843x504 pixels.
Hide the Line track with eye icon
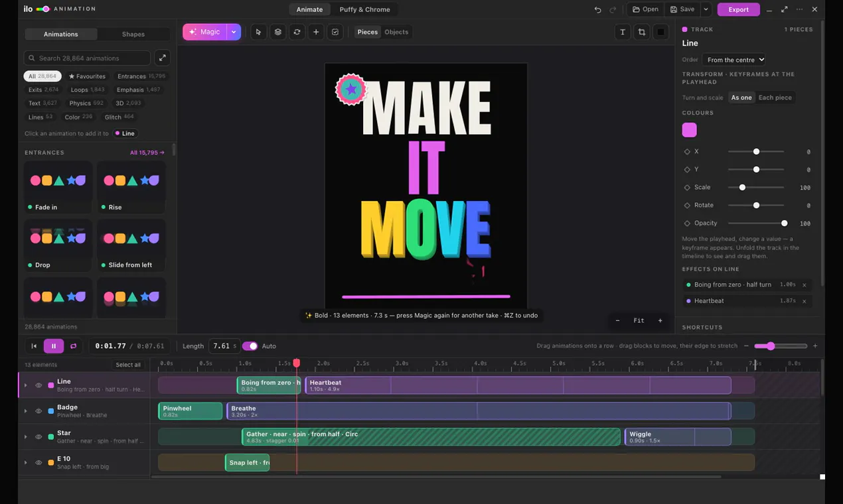pos(38,385)
